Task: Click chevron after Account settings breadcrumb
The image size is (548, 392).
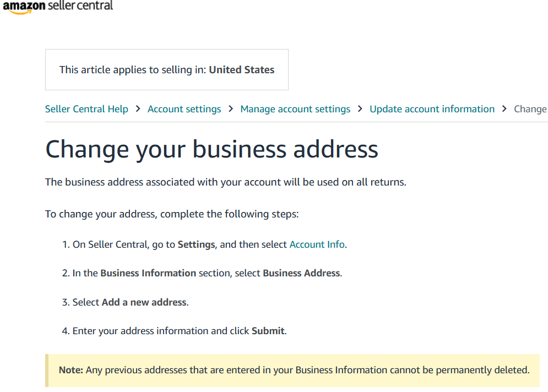Action: [231, 109]
